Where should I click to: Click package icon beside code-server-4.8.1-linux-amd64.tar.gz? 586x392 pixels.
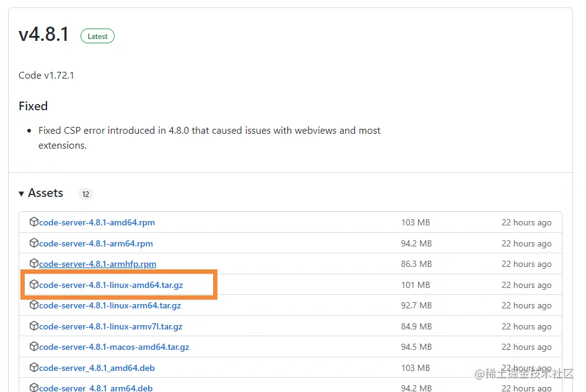click(33, 284)
